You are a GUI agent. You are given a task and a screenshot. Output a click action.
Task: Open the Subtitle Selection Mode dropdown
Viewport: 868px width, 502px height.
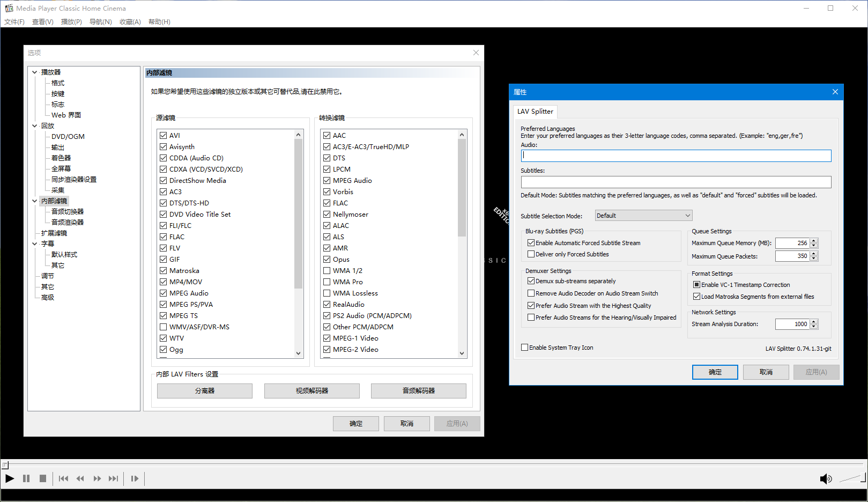643,216
